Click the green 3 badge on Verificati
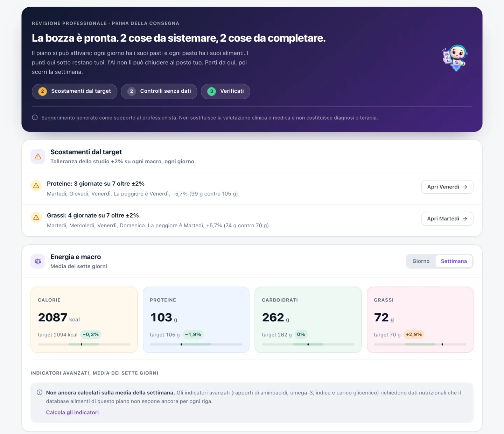 pos(211,91)
